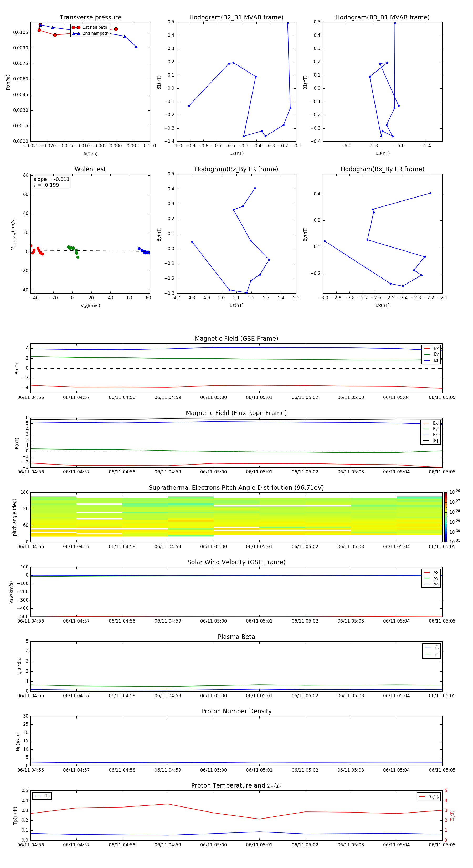Select the '1st half path' legend entry
The width and height of the screenshot is (473, 868).
tap(90, 27)
